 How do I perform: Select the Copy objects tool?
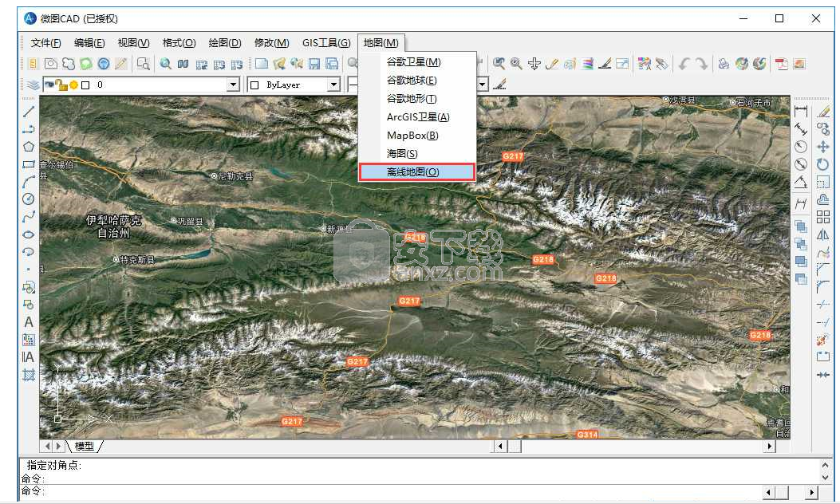click(x=823, y=129)
